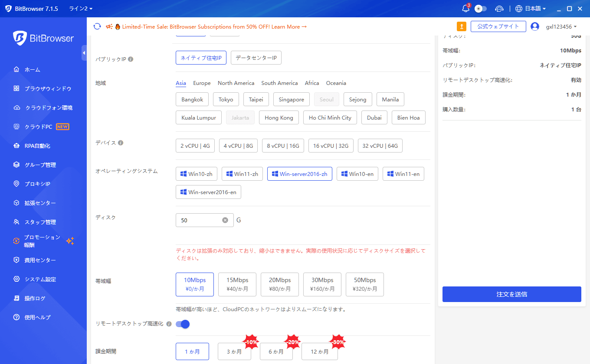
Task: Switch to the Europe region tab
Action: (x=202, y=83)
